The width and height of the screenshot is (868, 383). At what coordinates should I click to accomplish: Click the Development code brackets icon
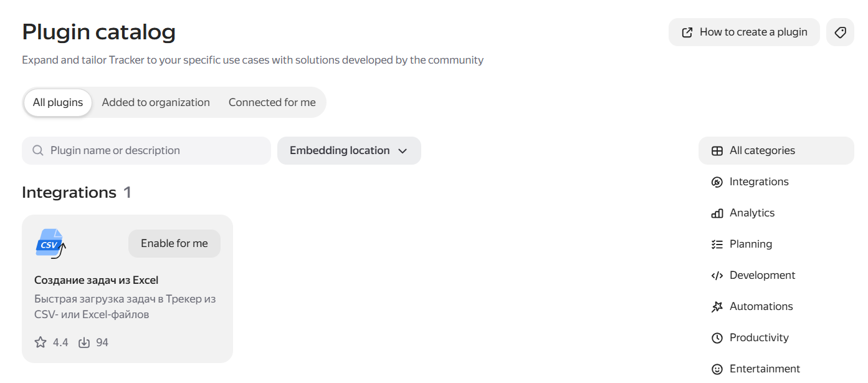(717, 276)
